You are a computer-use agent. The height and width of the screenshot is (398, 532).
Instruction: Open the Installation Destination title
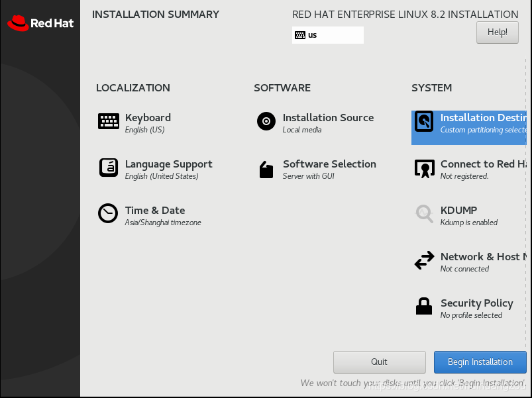click(484, 118)
